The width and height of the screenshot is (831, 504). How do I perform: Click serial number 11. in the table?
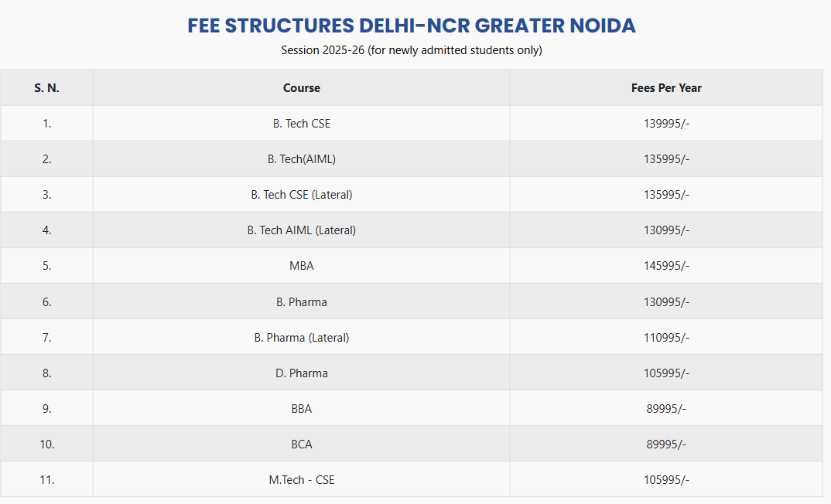point(46,479)
